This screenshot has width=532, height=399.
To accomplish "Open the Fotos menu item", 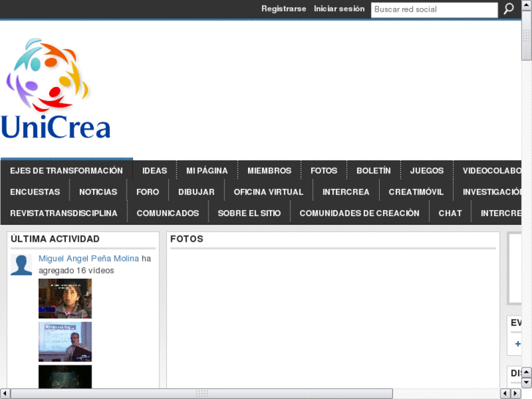I will 323,171.
